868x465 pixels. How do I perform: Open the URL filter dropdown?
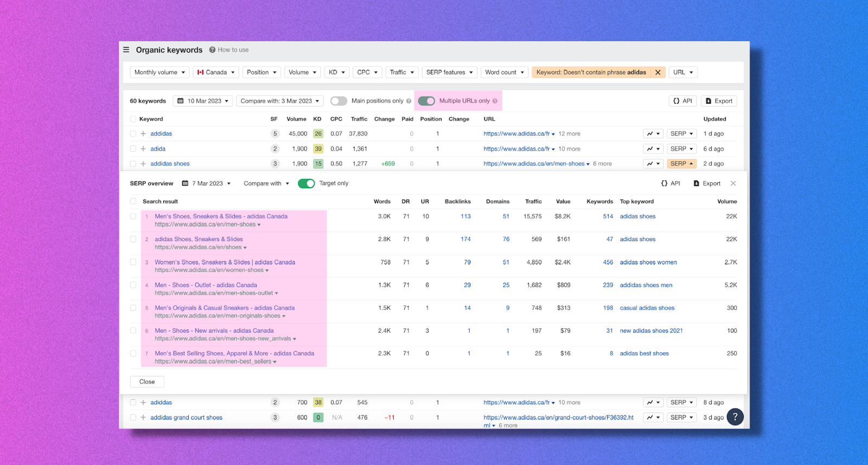point(683,72)
